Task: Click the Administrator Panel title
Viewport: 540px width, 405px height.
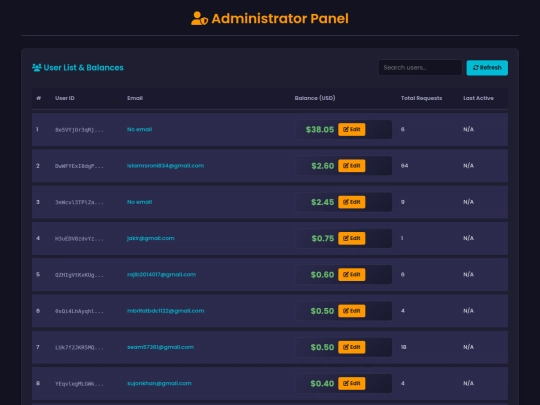Action: click(280, 19)
